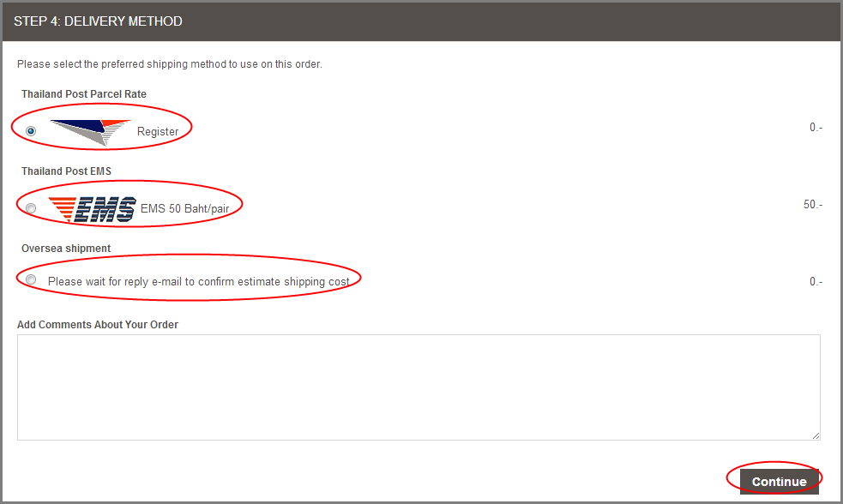Screen dimensions: 843x504
Task: Click 'Add Comments About Your Order' label
Action: [97, 325]
